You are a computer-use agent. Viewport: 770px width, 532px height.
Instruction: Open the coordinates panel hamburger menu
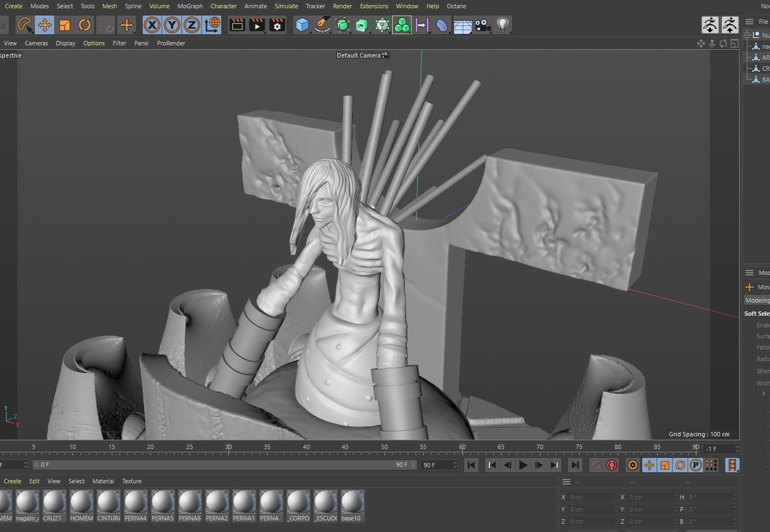566,482
